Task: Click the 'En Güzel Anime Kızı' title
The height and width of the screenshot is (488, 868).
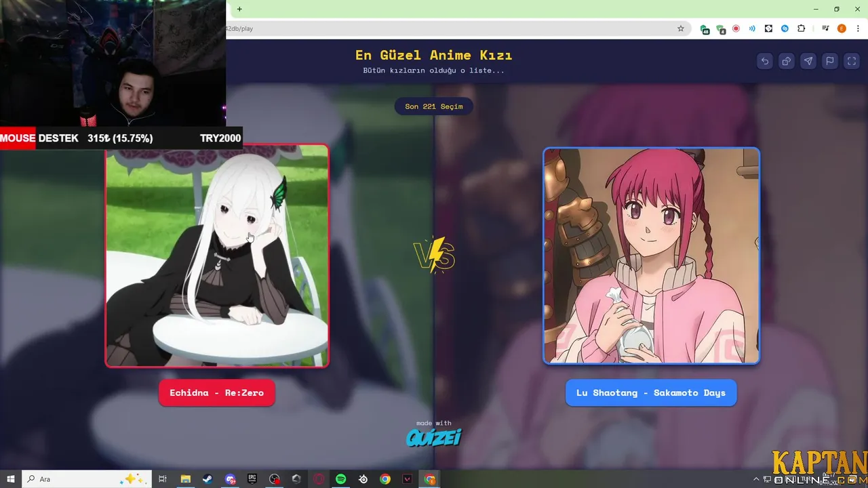Action: pyautogui.click(x=434, y=55)
